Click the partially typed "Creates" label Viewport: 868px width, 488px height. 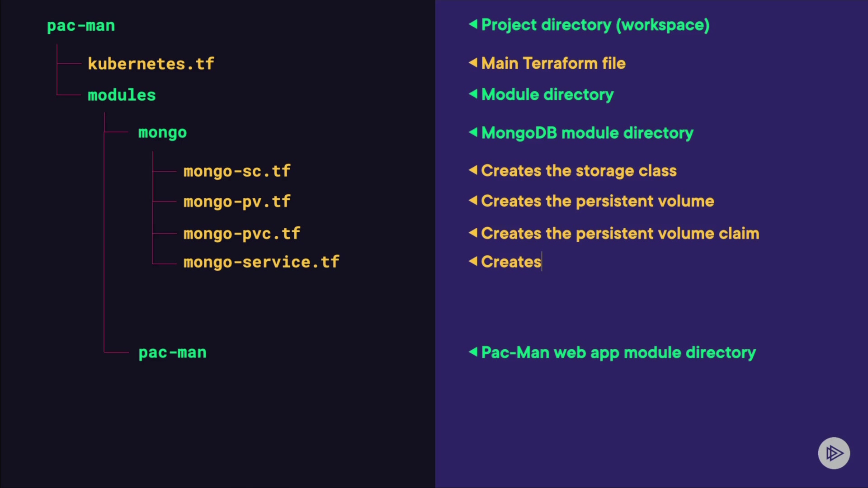tap(511, 262)
